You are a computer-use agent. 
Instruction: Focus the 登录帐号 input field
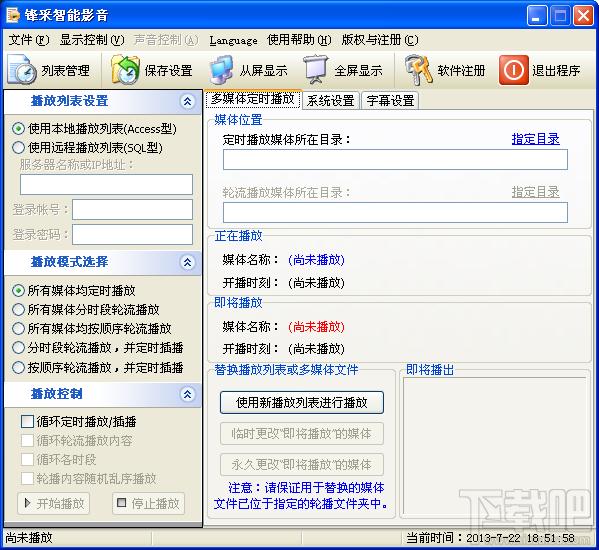132,210
